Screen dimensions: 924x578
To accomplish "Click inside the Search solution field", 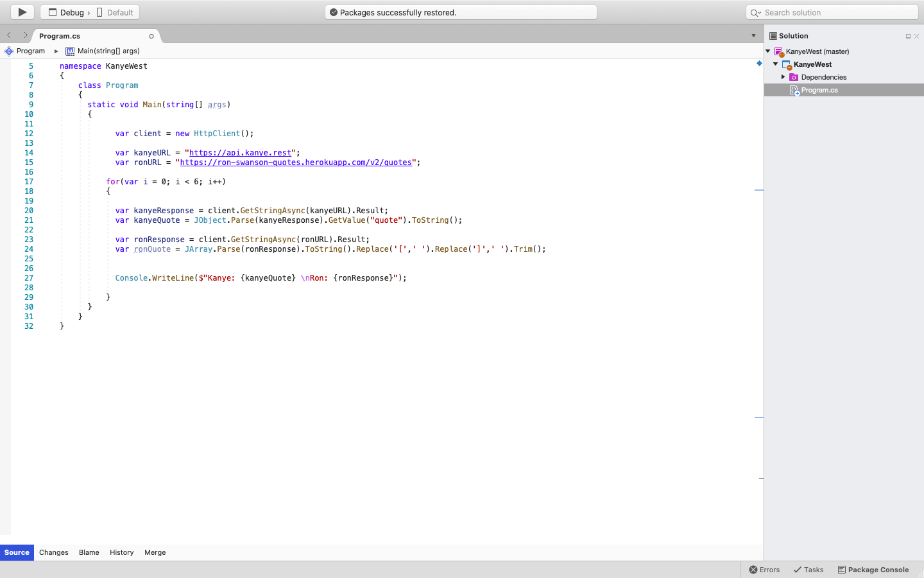I will tap(834, 12).
